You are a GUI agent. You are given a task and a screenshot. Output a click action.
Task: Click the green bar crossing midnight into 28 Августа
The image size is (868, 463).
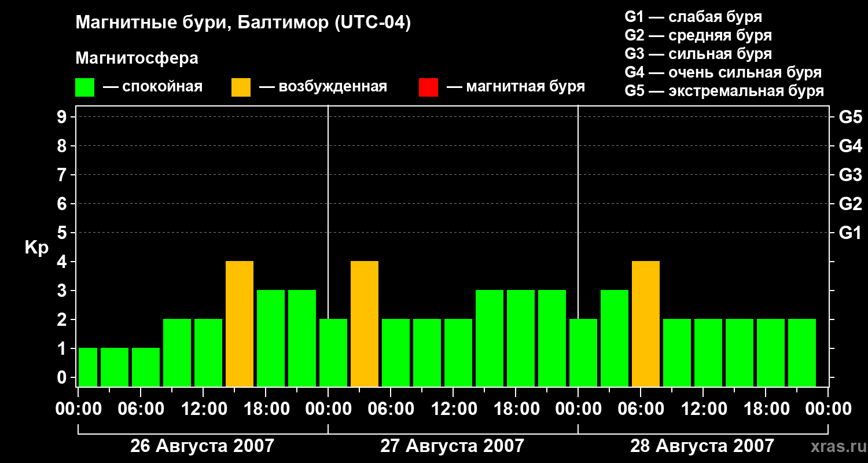point(583,353)
